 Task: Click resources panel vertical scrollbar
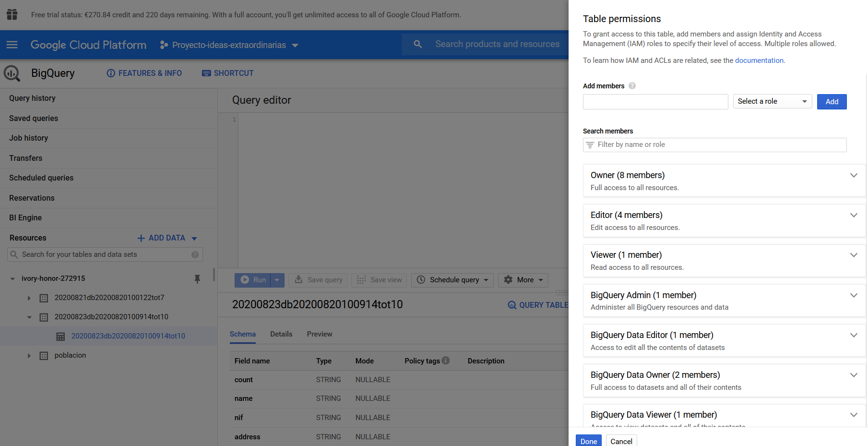click(x=214, y=275)
